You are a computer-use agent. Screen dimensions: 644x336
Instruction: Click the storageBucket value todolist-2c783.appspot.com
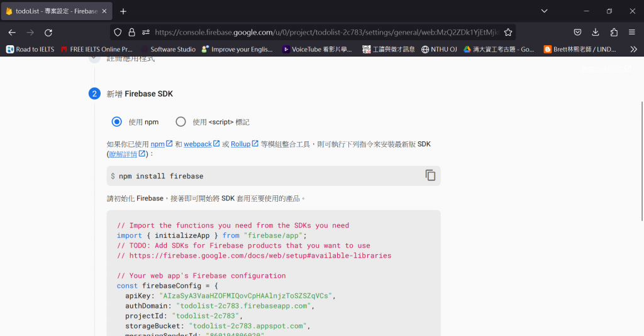click(x=248, y=326)
